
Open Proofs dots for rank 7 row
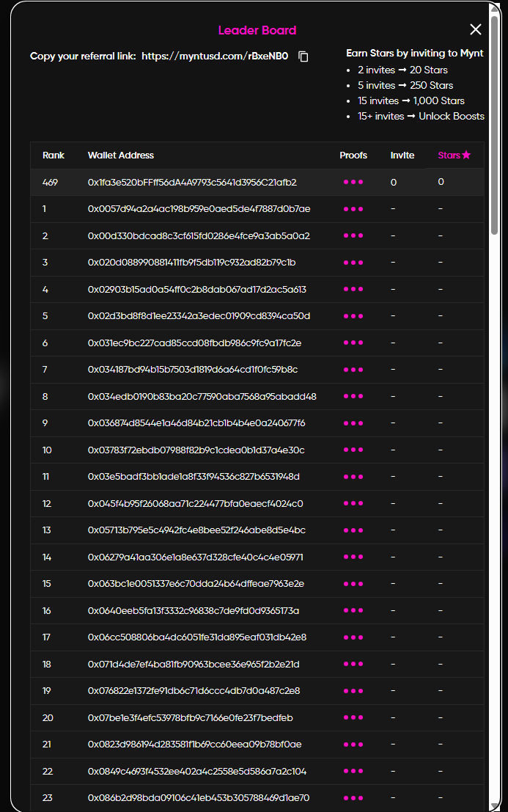[353, 370]
